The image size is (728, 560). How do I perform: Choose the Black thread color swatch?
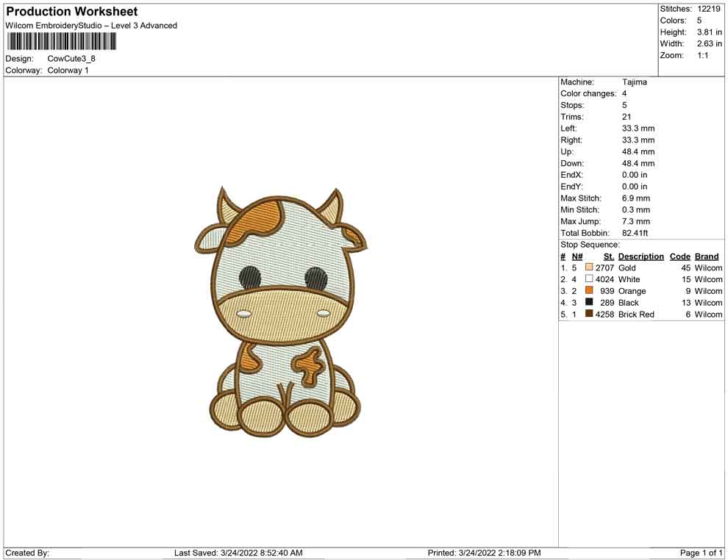tap(589, 303)
